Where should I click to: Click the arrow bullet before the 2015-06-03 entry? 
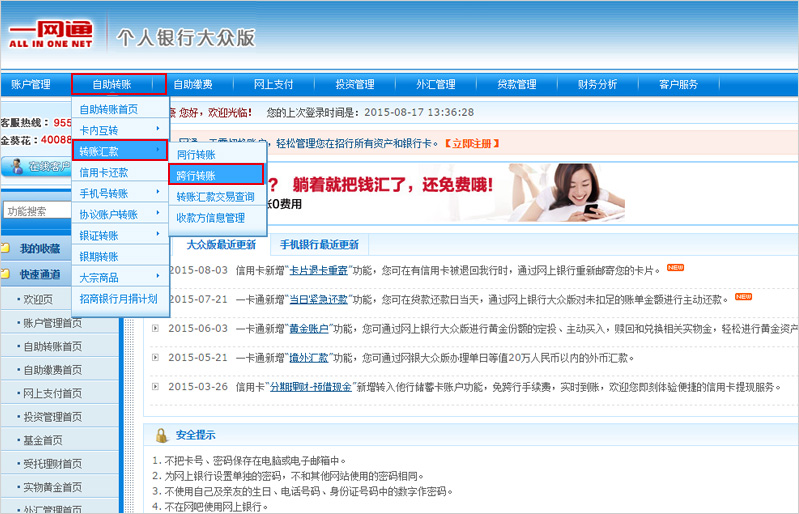pyautogui.click(x=155, y=328)
